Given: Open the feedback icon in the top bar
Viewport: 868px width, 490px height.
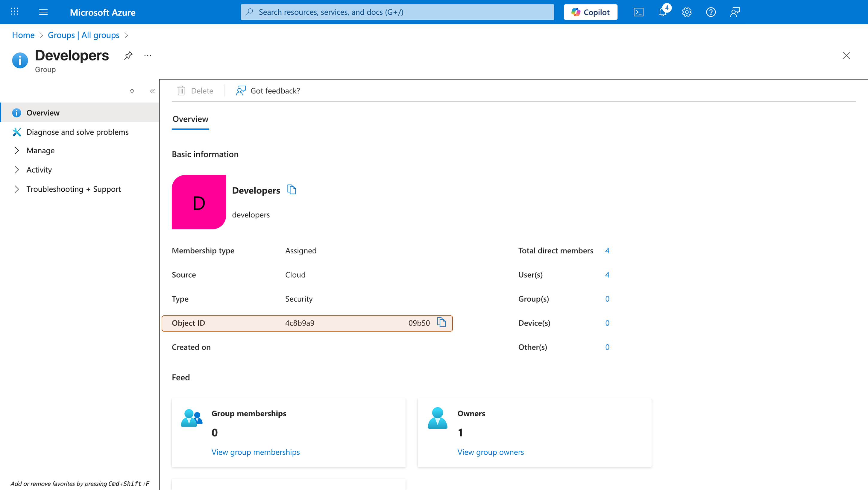Looking at the screenshot, I should pos(735,12).
